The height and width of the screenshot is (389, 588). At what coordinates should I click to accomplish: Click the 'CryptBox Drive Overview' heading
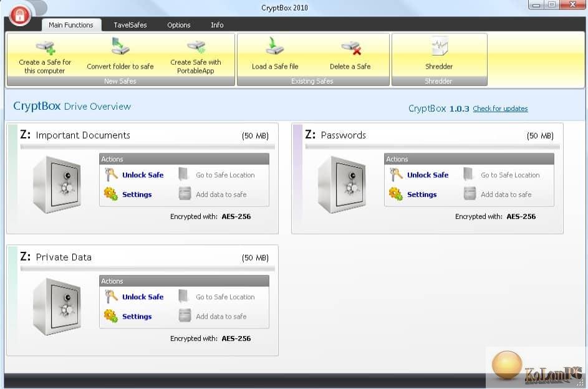pyautogui.click(x=72, y=106)
